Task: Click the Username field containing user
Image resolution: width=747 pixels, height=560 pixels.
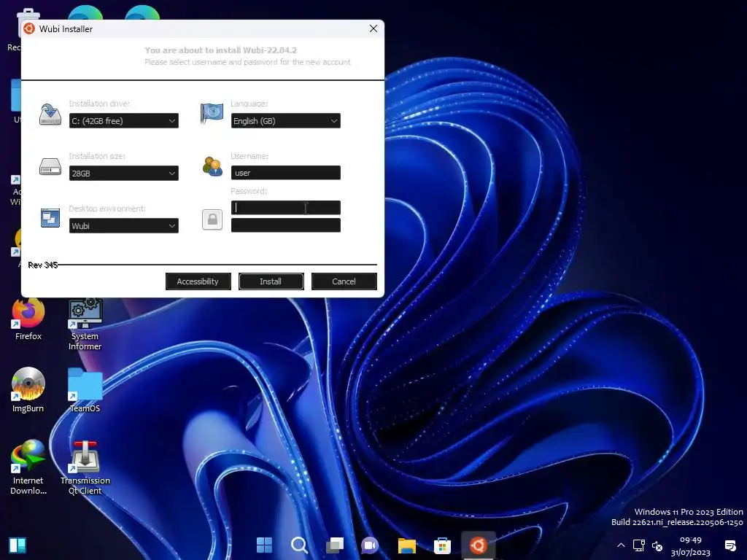Action: coord(285,173)
